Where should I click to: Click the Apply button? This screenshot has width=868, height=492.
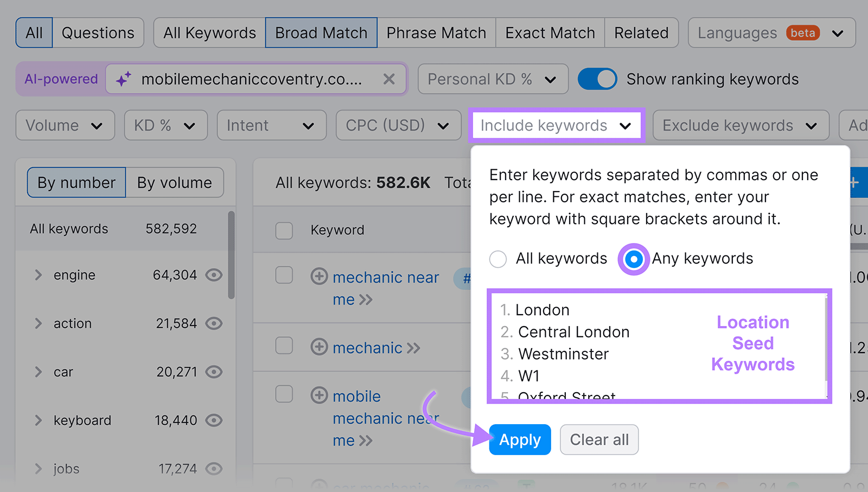pyautogui.click(x=519, y=439)
